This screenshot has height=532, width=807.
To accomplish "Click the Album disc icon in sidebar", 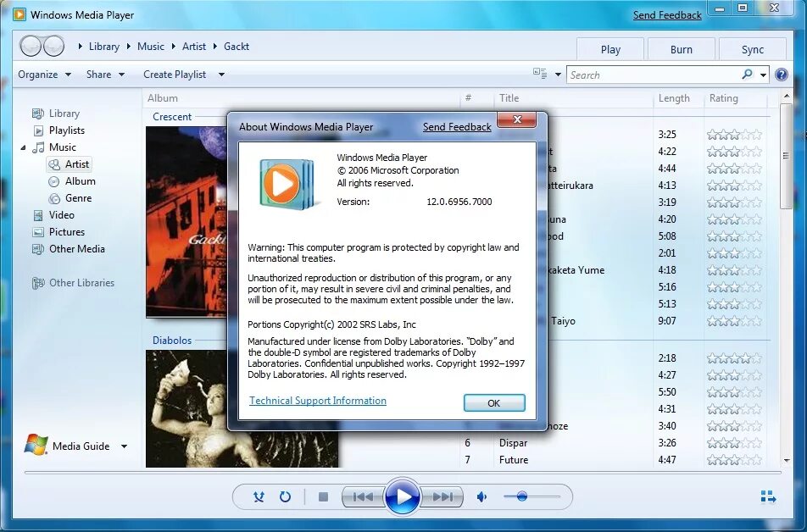I will 54,181.
